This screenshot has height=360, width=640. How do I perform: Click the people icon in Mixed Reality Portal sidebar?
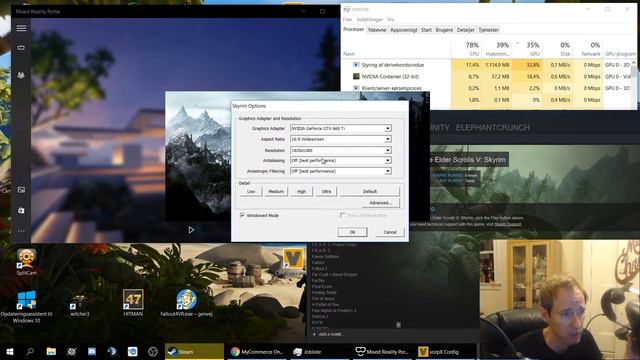click(21, 75)
